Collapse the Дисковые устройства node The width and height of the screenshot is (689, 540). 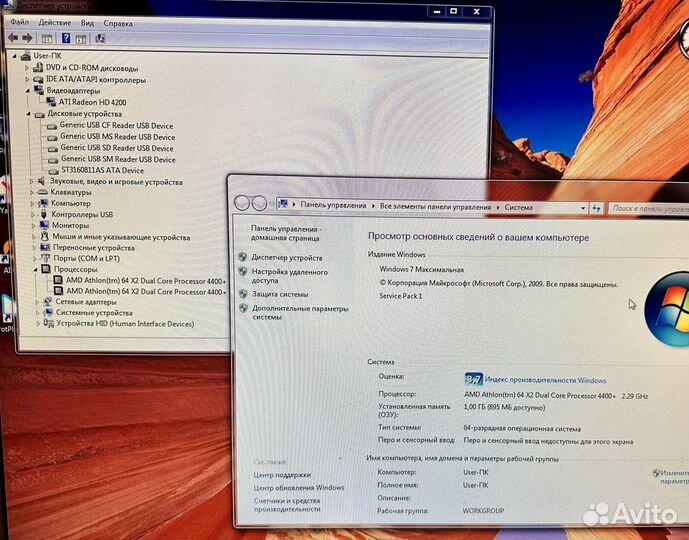tap(29, 114)
